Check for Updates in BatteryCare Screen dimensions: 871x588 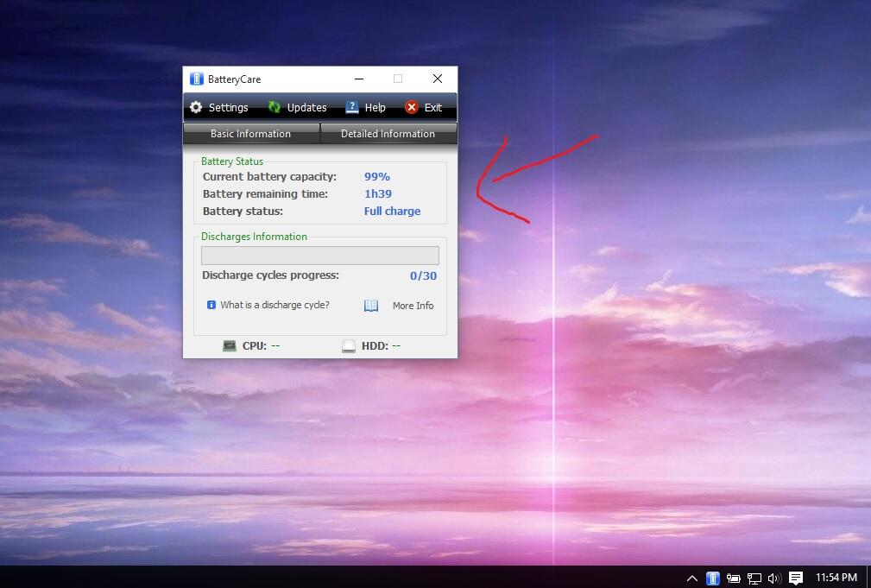pyautogui.click(x=297, y=107)
